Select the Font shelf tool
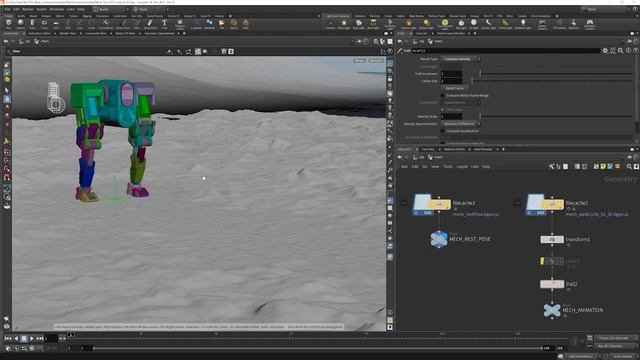 click(x=164, y=24)
